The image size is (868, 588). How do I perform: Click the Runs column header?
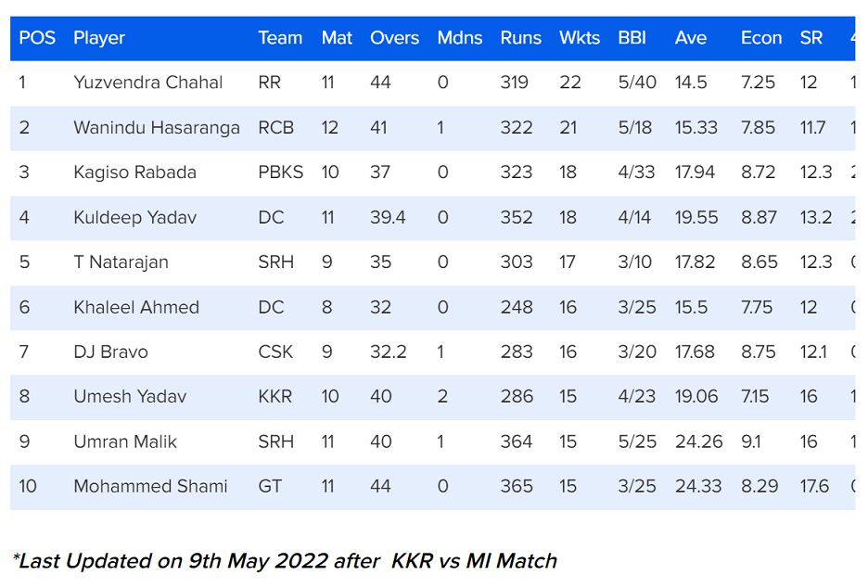coord(520,38)
